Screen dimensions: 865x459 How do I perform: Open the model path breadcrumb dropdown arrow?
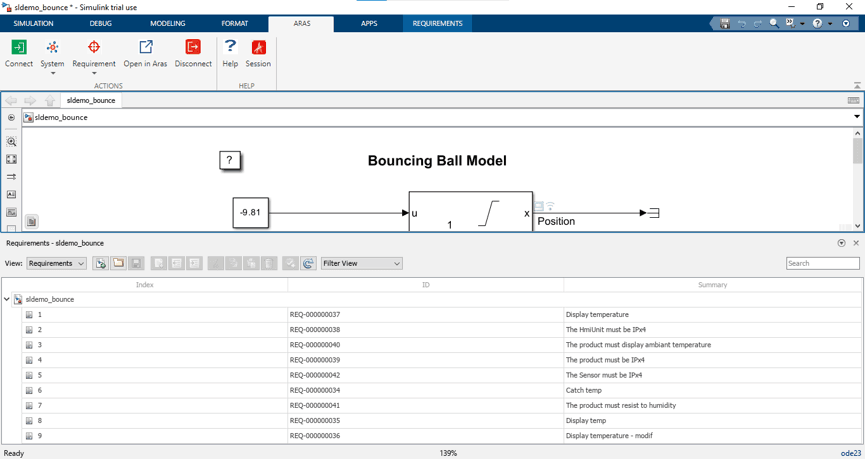tap(857, 117)
